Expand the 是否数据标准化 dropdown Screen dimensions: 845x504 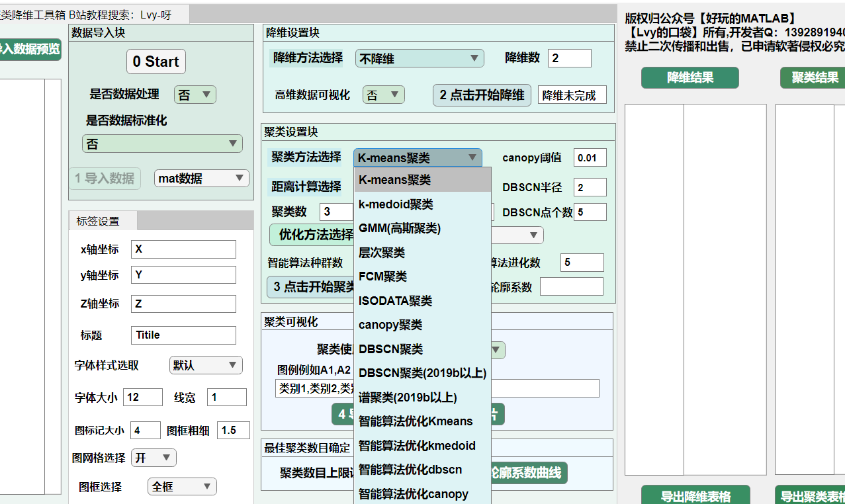[162, 144]
